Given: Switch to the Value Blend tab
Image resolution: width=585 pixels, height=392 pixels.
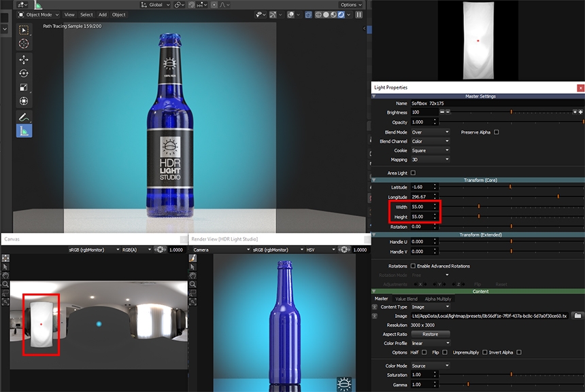Looking at the screenshot, I should 406,299.
